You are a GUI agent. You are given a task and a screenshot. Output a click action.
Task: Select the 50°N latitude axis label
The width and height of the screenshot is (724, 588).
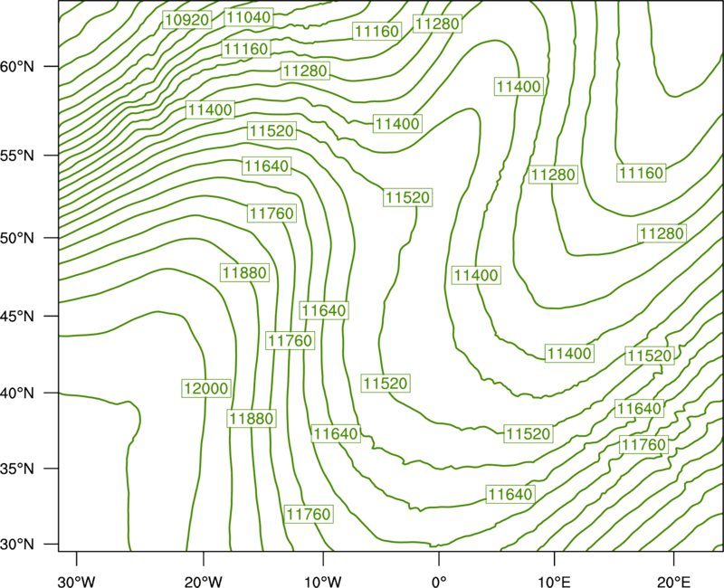17,238
